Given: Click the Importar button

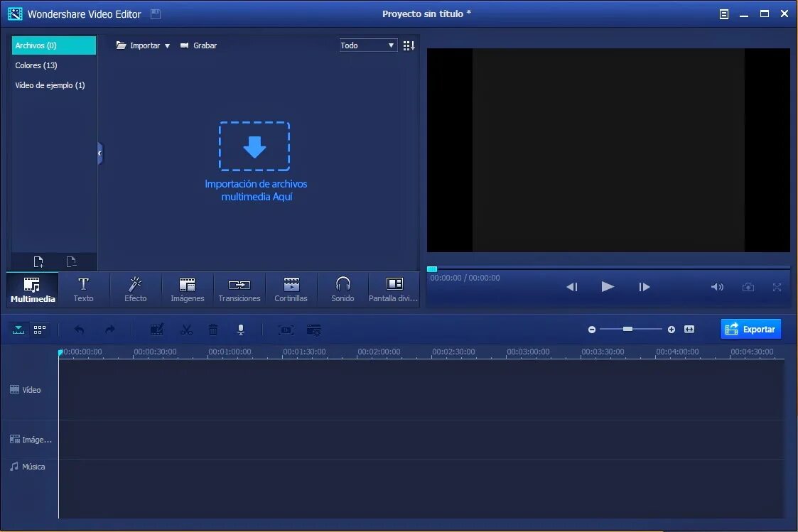Looking at the screenshot, I should point(139,45).
